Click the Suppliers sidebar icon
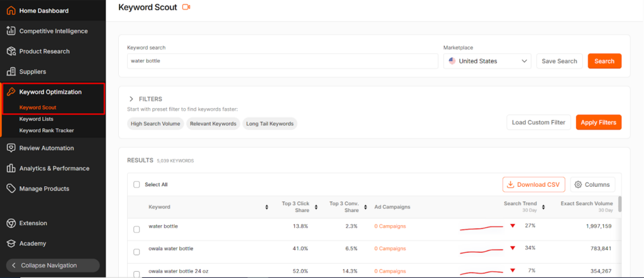The height and width of the screenshot is (278, 644). tap(11, 72)
